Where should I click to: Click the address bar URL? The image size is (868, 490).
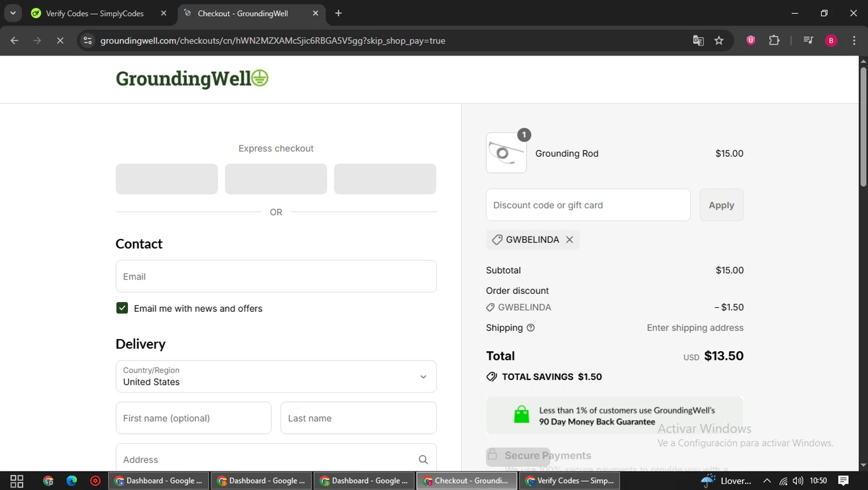point(273,40)
